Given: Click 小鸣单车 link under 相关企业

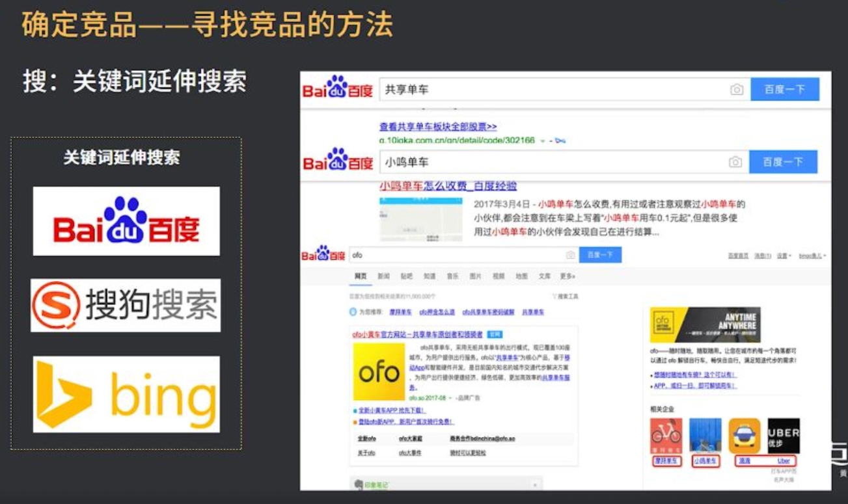Looking at the screenshot, I should (x=705, y=461).
